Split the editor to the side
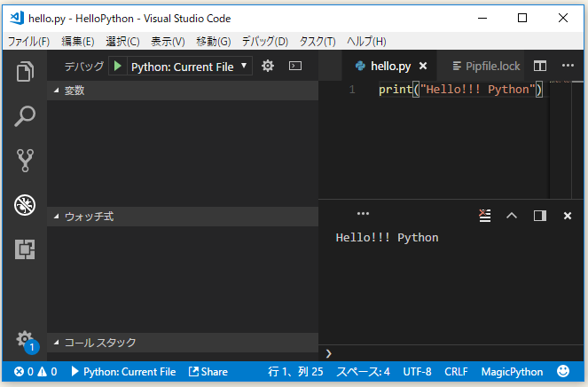 (539, 66)
